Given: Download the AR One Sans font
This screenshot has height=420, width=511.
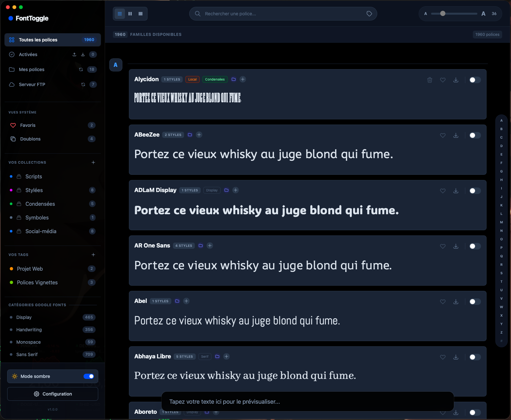Looking at the screenshot, I should click(456, 246).
